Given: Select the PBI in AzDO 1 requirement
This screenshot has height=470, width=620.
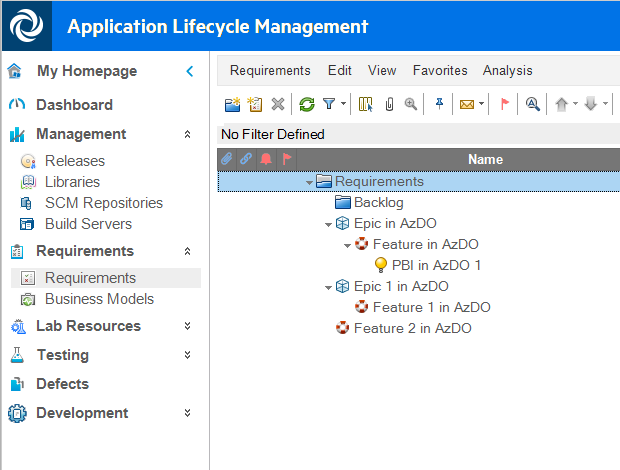Looking at the screenshot, I should [x=436, y=265].
